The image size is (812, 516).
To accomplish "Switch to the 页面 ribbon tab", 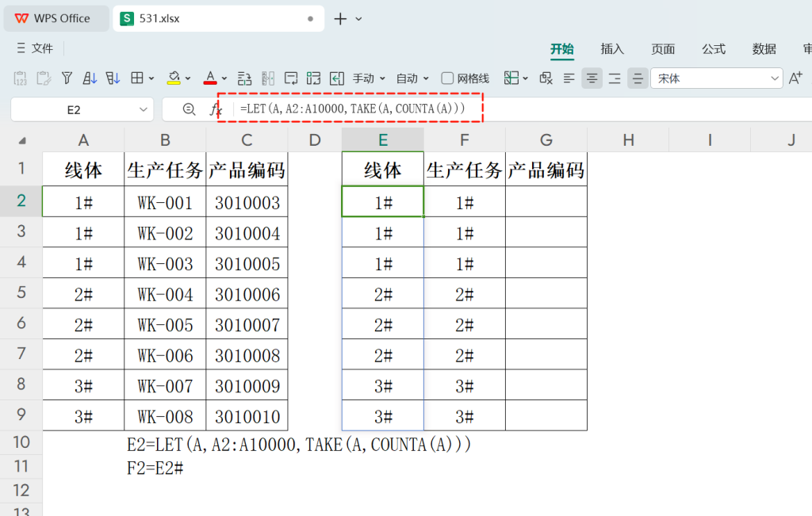I will (663, 49).
